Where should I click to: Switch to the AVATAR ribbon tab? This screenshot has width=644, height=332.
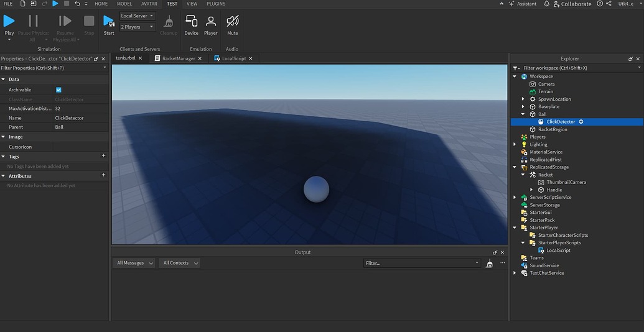149,4
